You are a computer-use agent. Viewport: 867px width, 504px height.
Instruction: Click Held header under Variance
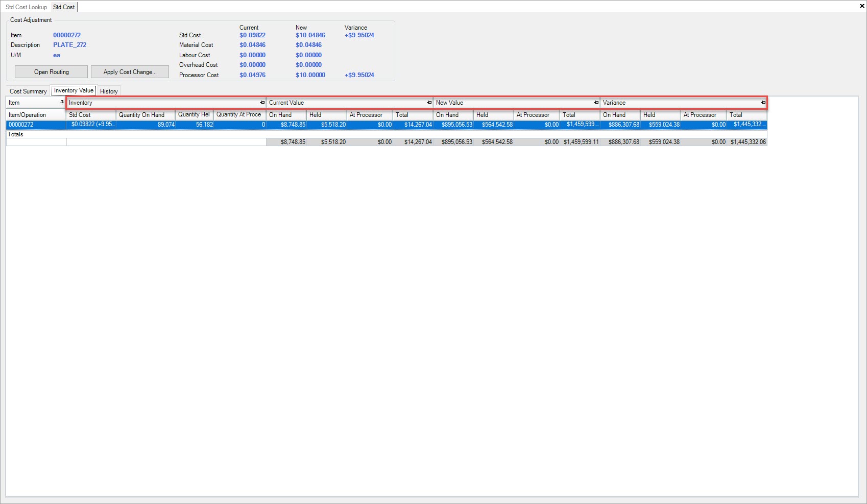point(661,115)
